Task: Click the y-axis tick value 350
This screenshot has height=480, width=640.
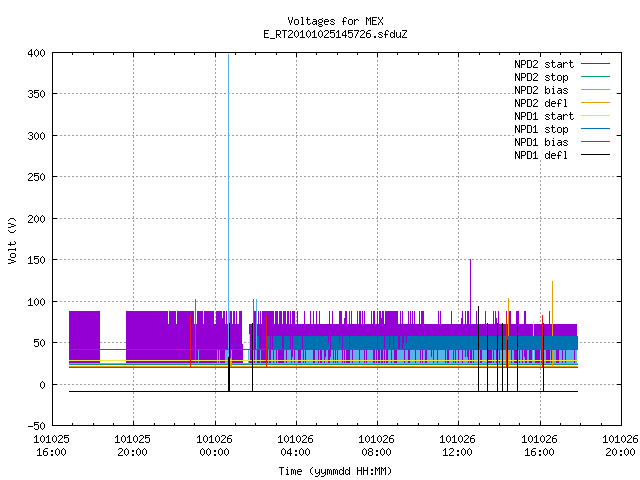Action: tap(36, 94)
